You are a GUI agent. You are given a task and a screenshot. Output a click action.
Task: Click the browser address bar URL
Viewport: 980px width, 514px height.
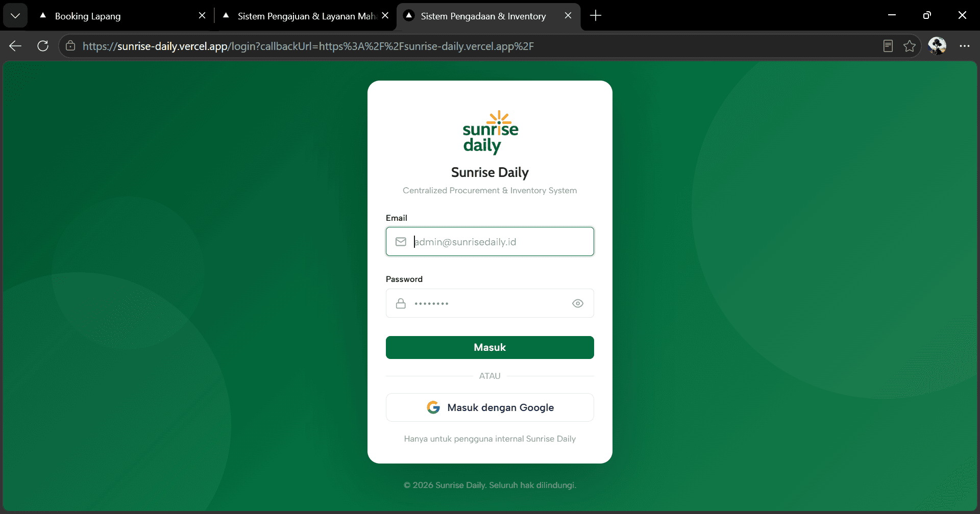tap(308, 46)
